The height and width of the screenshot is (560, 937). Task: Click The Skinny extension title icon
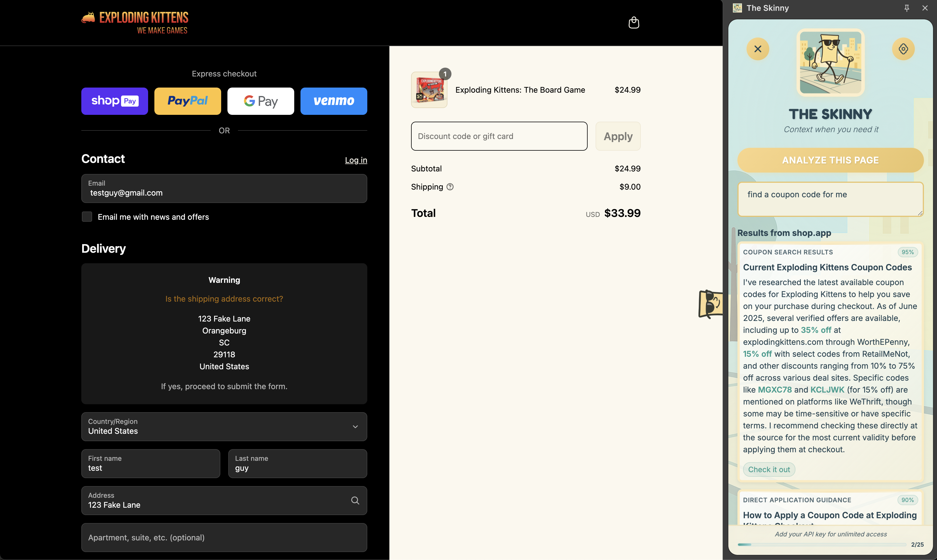pos(737,8)
